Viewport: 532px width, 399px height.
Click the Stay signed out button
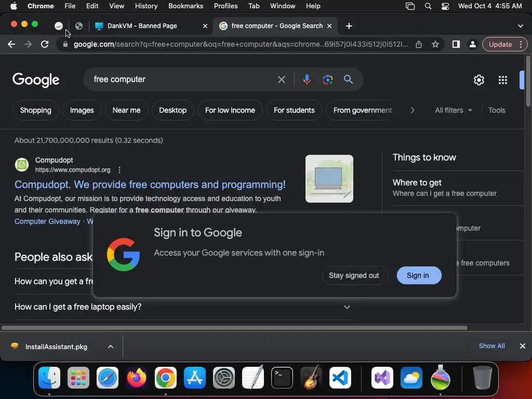(354, 275)
